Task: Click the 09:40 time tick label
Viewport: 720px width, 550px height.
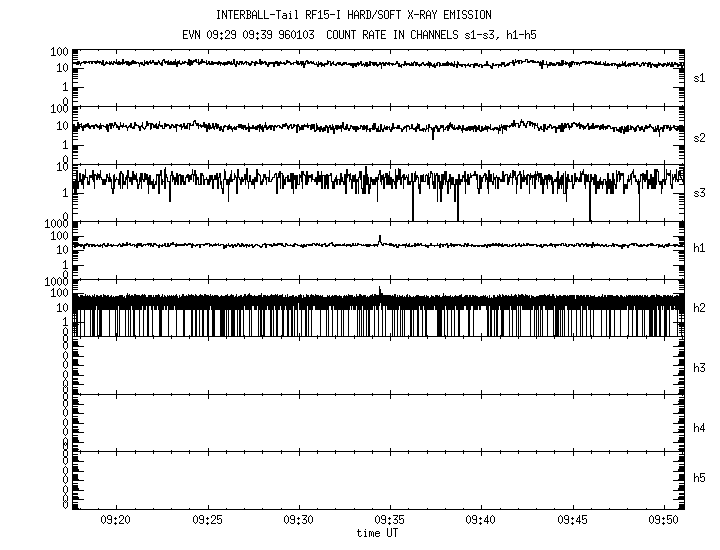Action: [x=481, y=521]
